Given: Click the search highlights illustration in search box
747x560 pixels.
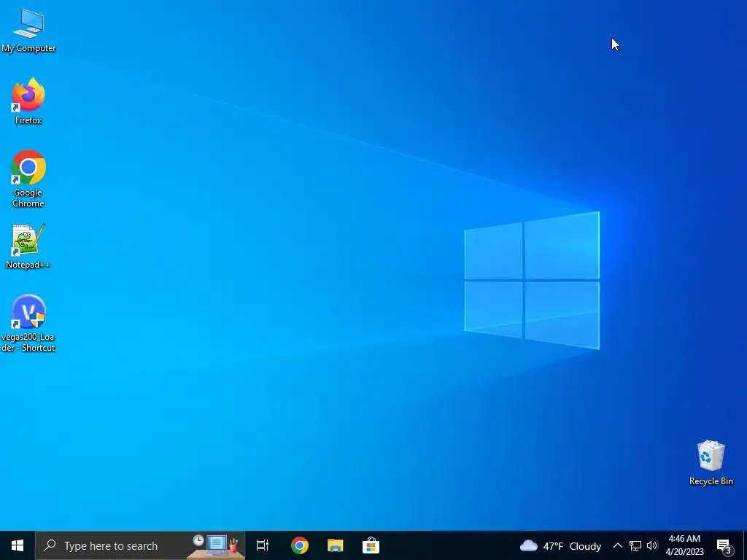Looking at the screenshot, I should [x=215, y=545].
